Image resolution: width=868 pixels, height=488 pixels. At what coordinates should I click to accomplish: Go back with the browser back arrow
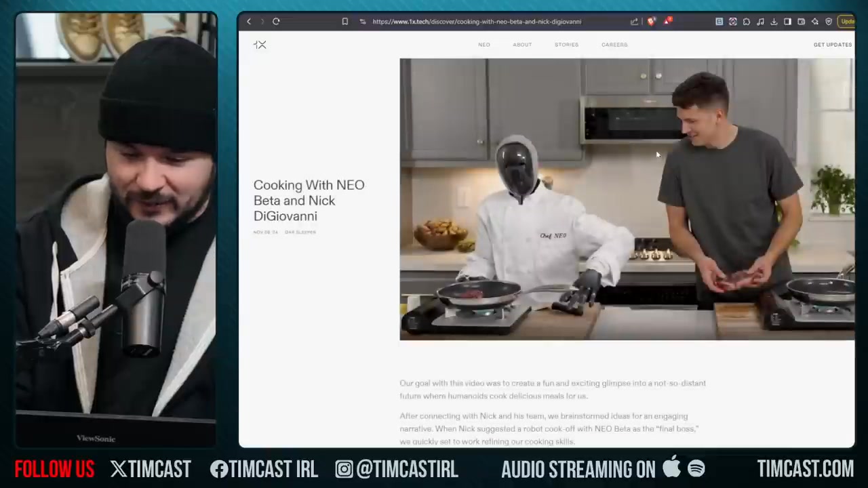pyautogui.click(x=249, y=22)
